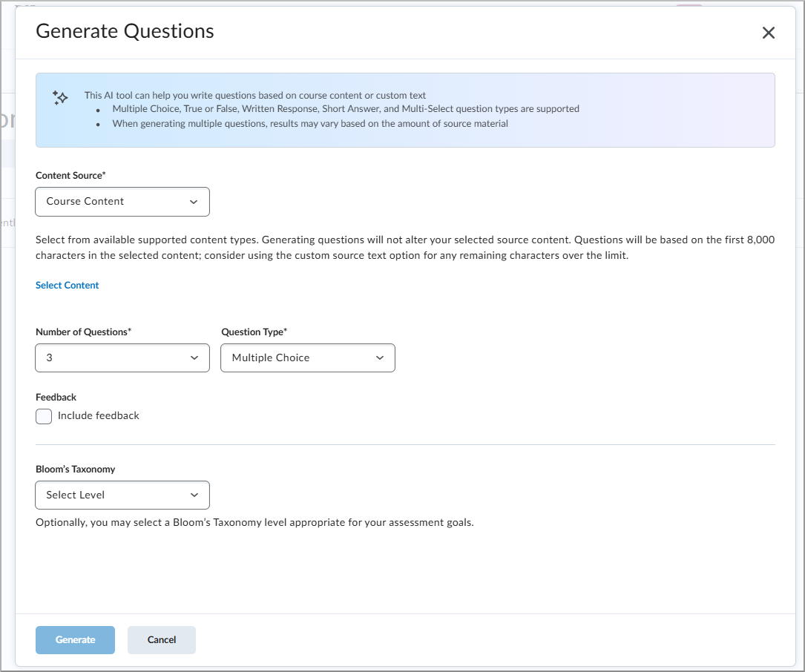805x672 pixels.
Task: Click the Course Content selected value
Action: [x=87, y=201]
